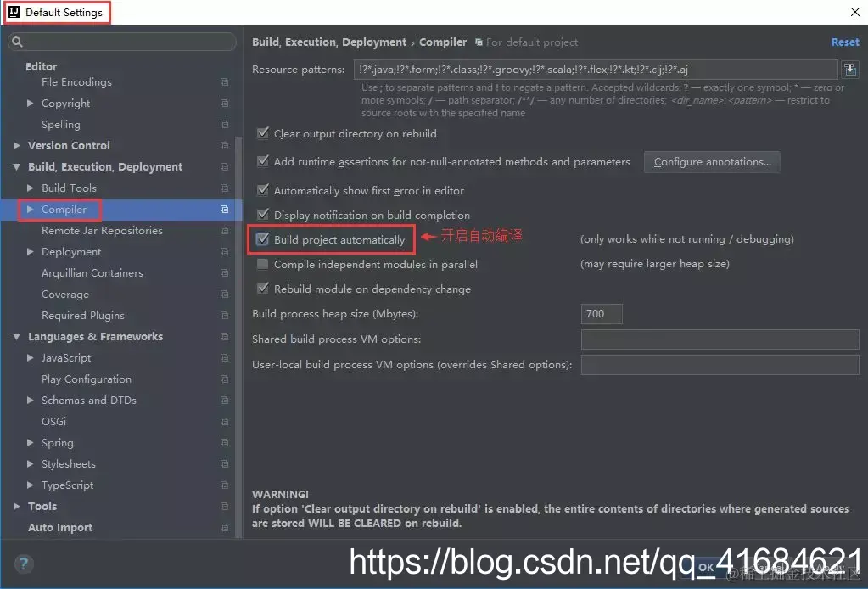Click the project-level icon beside Copyright
Image resolution: width=868 pixels, height=589 pixels.
click(x=224, y=103)
